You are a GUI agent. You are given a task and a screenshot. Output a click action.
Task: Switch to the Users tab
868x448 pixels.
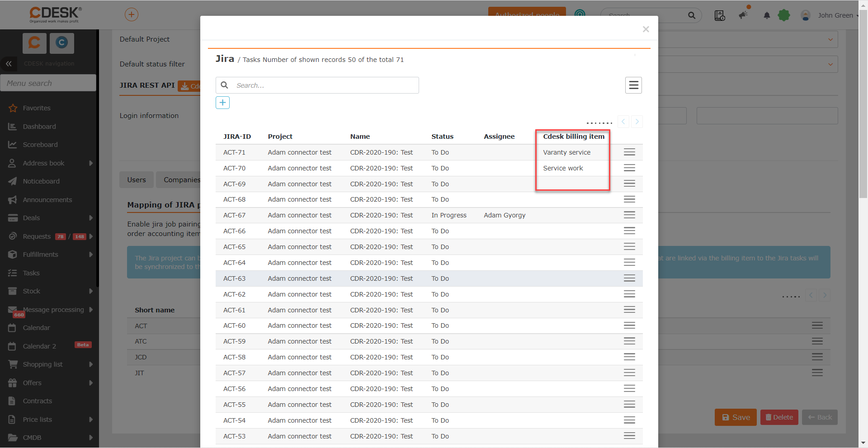tap(137, 180)
